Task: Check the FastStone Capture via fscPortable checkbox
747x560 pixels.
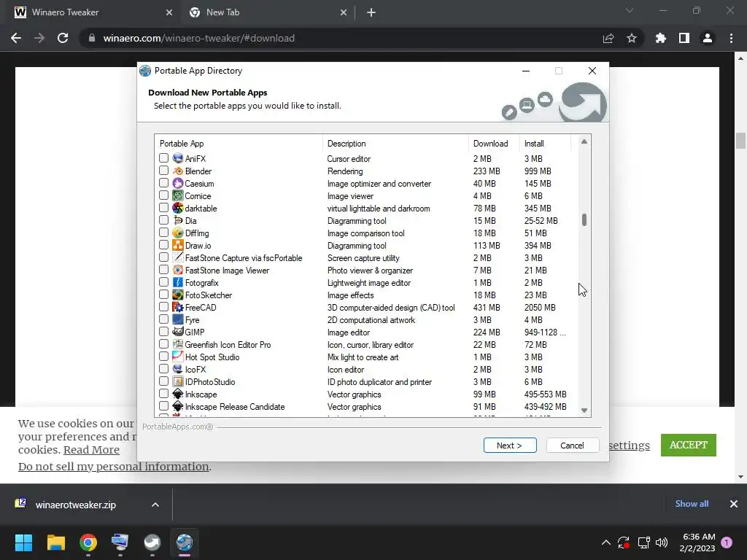Action: (x=163, y=257)
